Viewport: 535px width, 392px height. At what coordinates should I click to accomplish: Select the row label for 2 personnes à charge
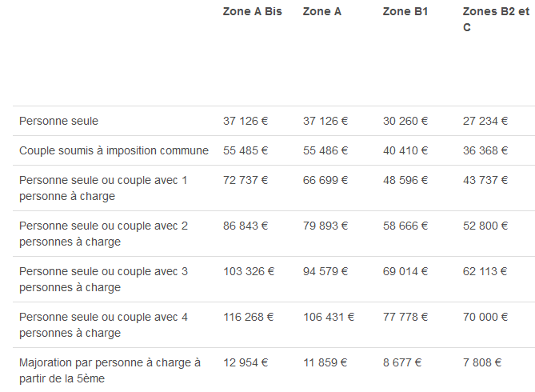click(x=103, y=234)
